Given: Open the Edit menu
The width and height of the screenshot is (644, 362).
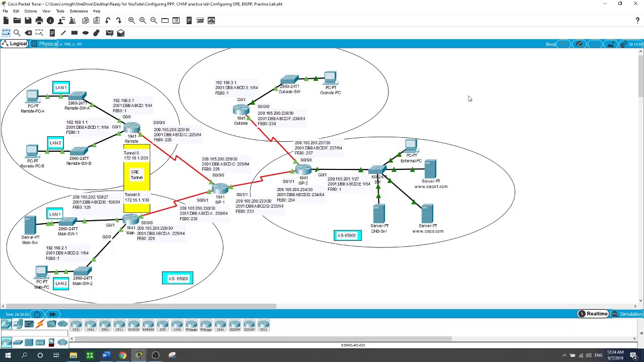Looking at the screenshot, I should tap(16, 11).
